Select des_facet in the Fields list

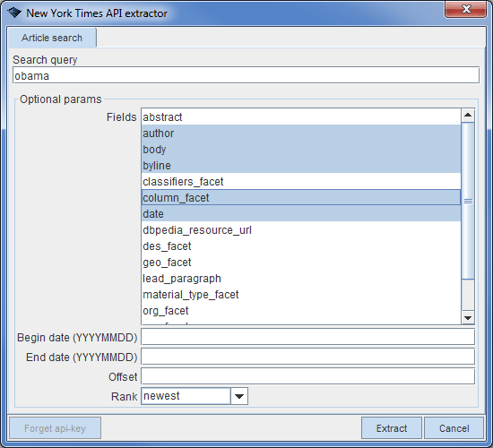(x=301, y=246)
